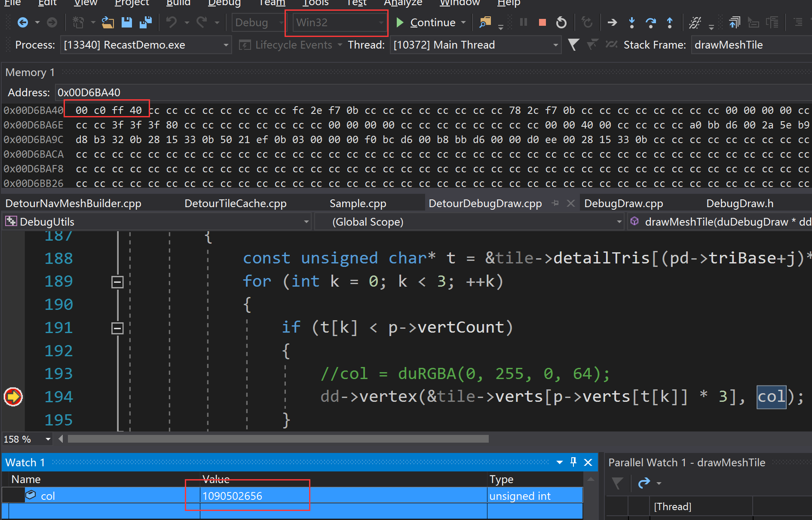This screenshot has width=812, height=520.
Task: Click the editor scroll left arrow
Action: point(61,439)
